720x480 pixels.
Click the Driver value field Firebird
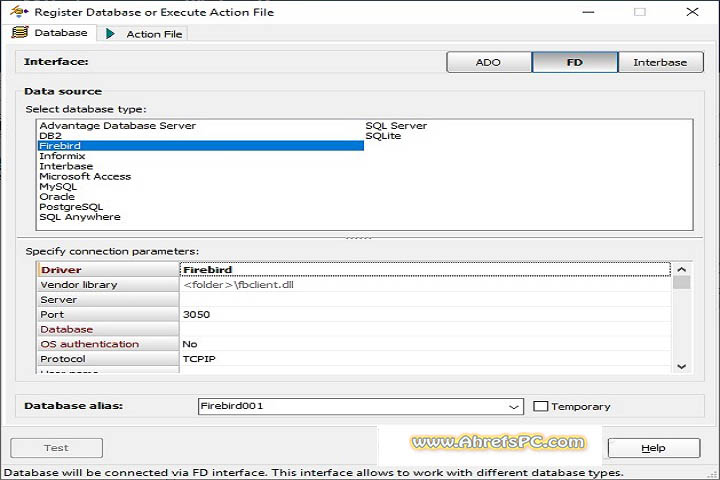(425, 270)
